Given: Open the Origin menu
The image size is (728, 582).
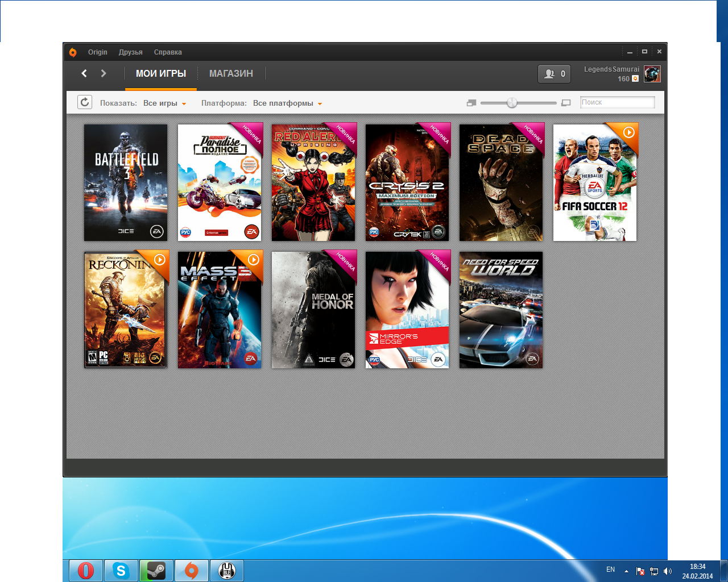Looking at the screenshot, I should click(97, 52).
